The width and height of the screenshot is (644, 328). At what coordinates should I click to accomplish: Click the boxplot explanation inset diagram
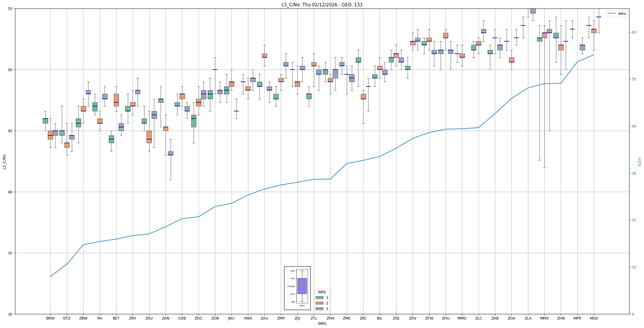(297, 288)
